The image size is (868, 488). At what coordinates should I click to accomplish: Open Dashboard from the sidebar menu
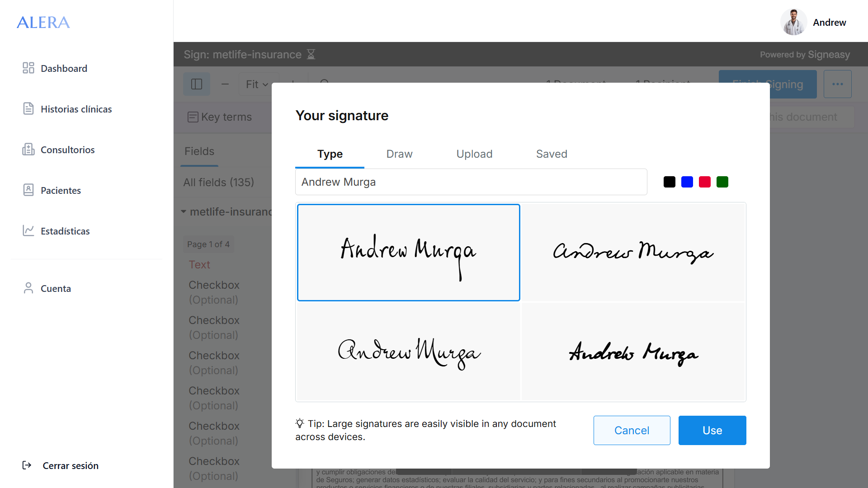[64, 68]
